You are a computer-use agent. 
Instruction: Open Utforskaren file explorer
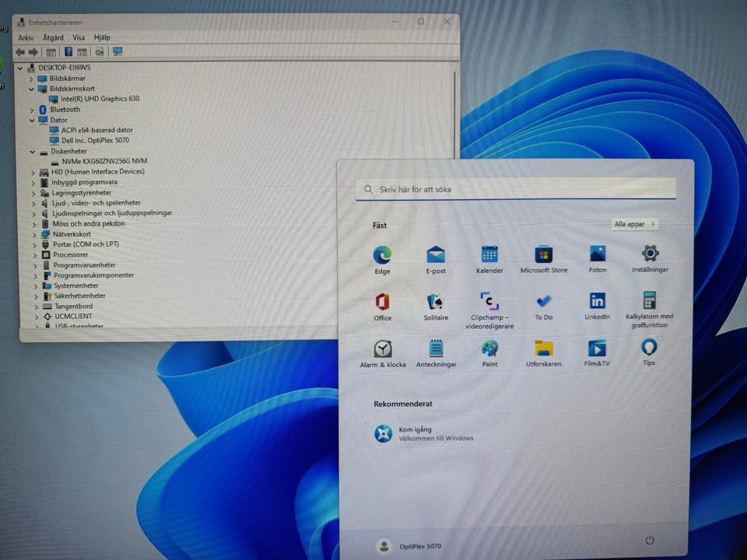tap(544, 353)
